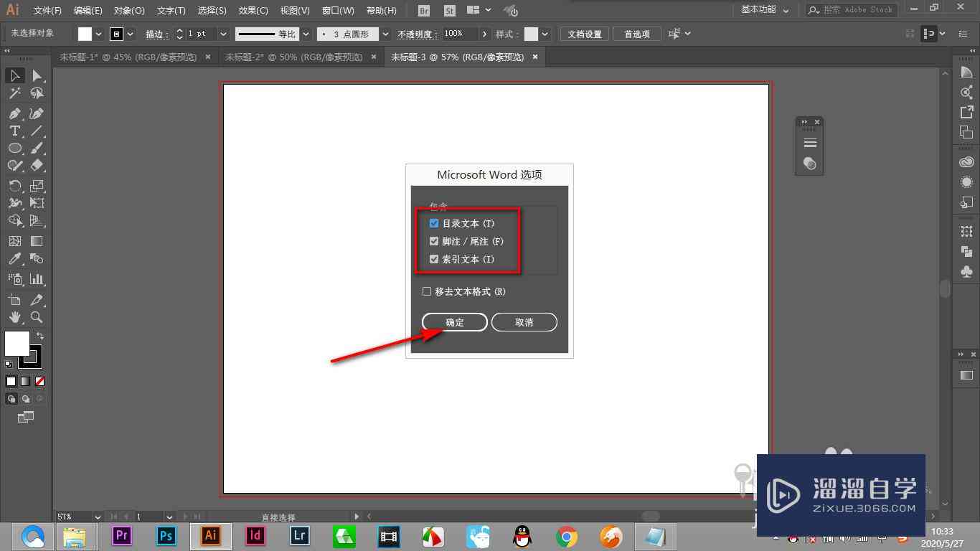Select the Zoom tool

37,317
